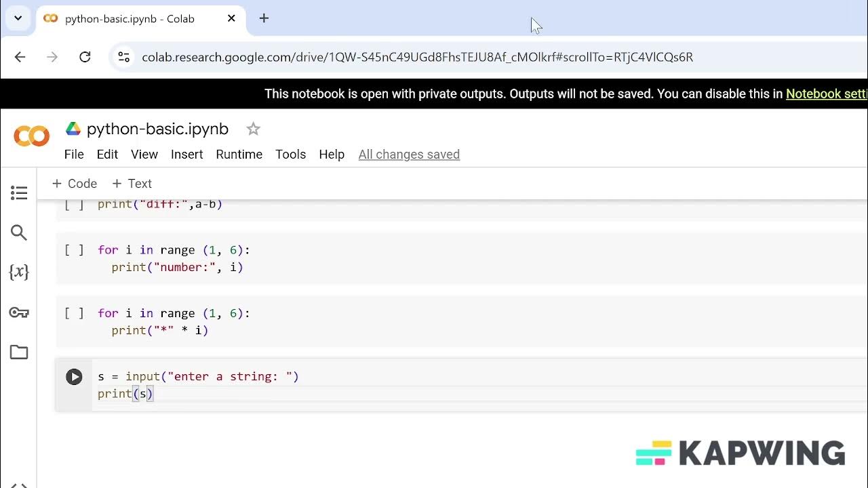Open the variables inspector panel

pos(19,272)
